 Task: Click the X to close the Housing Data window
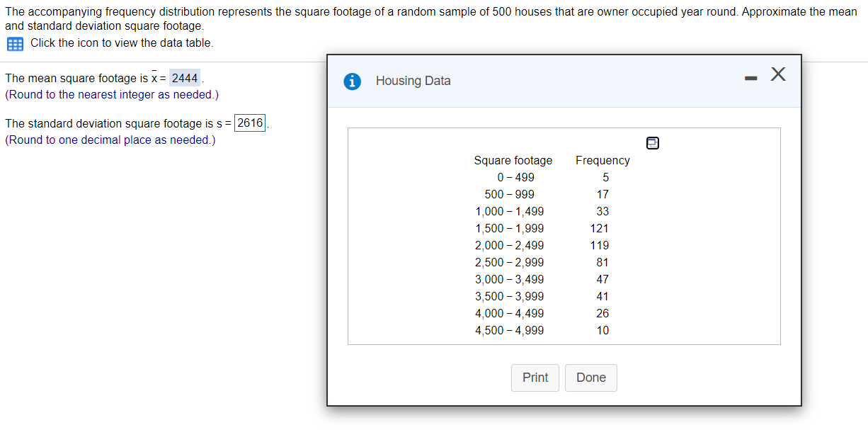(777, 74)
